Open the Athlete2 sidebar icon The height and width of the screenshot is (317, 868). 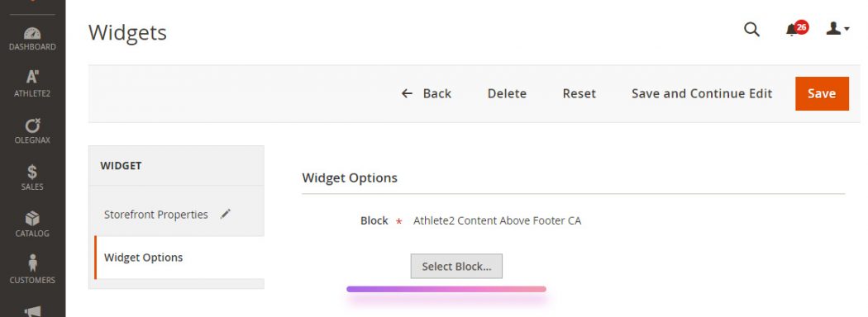[x=32, y=78]
